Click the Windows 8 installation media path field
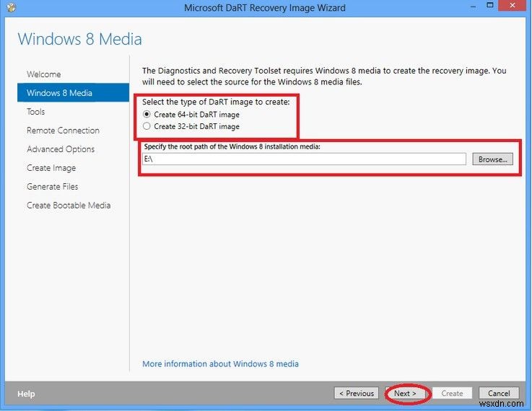The image size is (532, 411). pos(304,159)
